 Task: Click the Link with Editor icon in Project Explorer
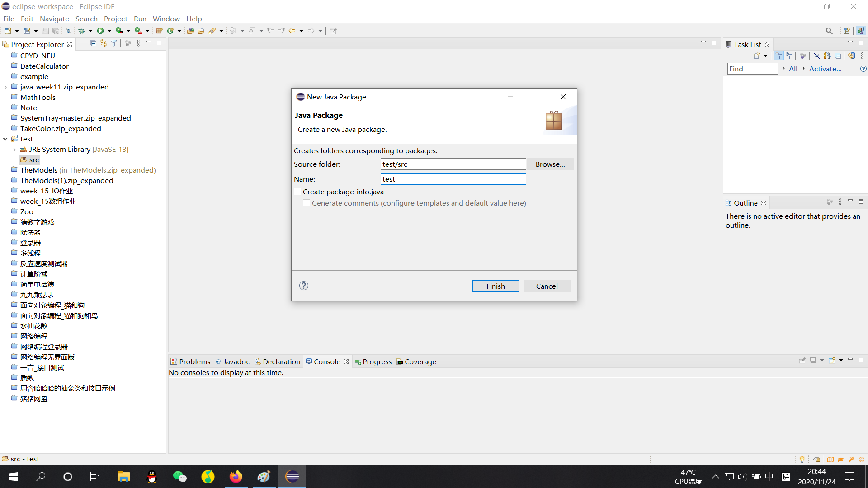click(103, 43)
